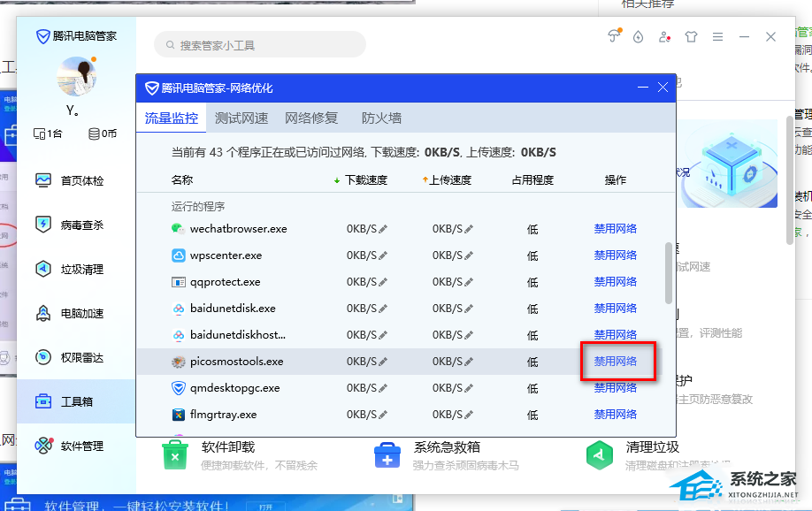Edit upload limit pencil for wpscenter.exe
812x511 pixels.
click(469, 255)
